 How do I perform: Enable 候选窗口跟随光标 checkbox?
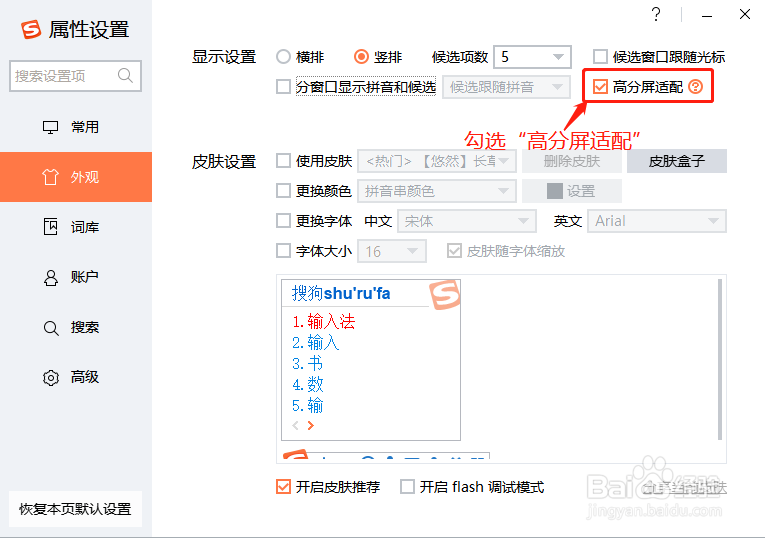(x=600, y=57)
